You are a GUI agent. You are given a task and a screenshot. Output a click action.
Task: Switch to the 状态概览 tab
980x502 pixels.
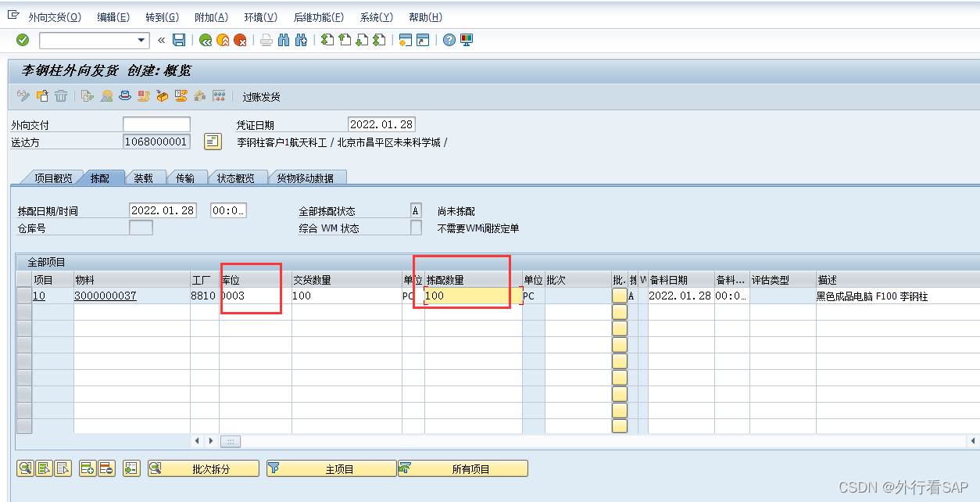pyautogui.click(x=236, y=178)
